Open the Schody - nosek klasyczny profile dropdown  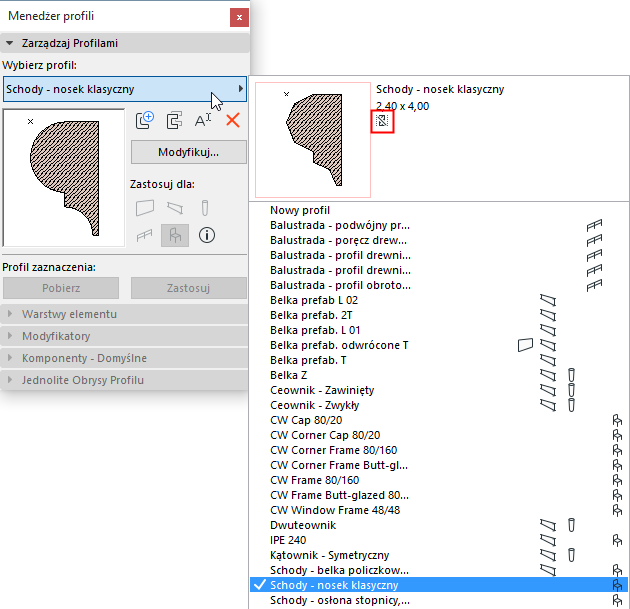point(125,89)
